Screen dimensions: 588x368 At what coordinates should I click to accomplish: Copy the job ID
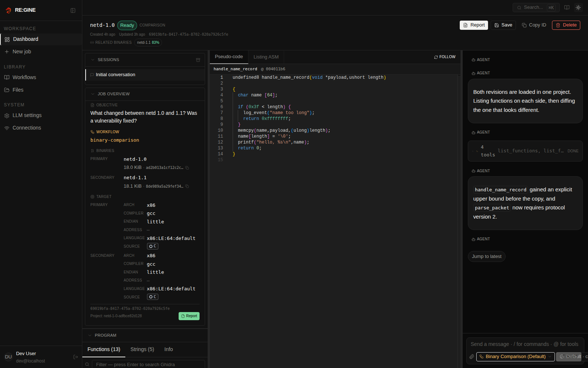534,25
